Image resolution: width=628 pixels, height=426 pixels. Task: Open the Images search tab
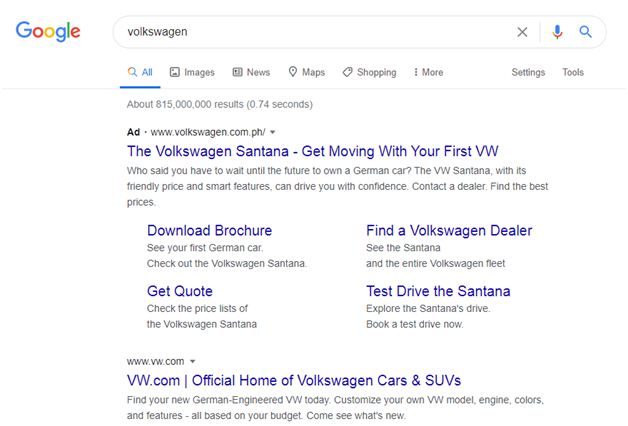(192, 73)
